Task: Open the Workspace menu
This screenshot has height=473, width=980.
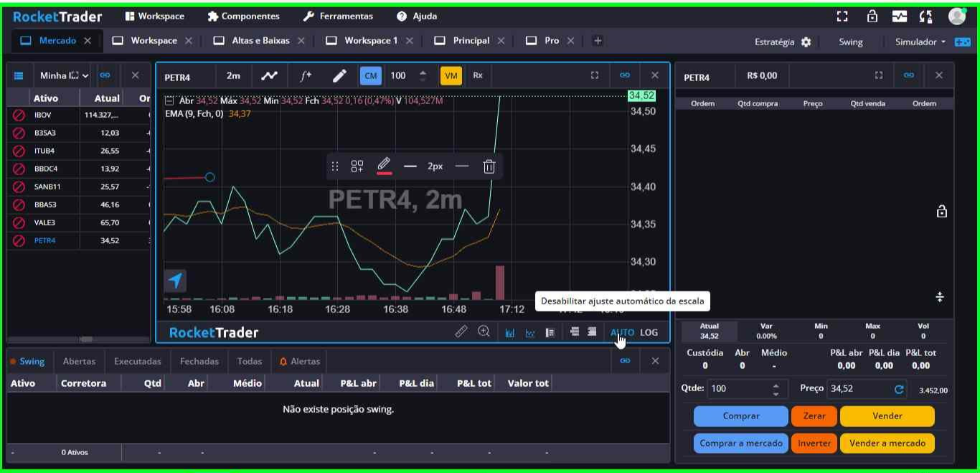Action: 154,16
